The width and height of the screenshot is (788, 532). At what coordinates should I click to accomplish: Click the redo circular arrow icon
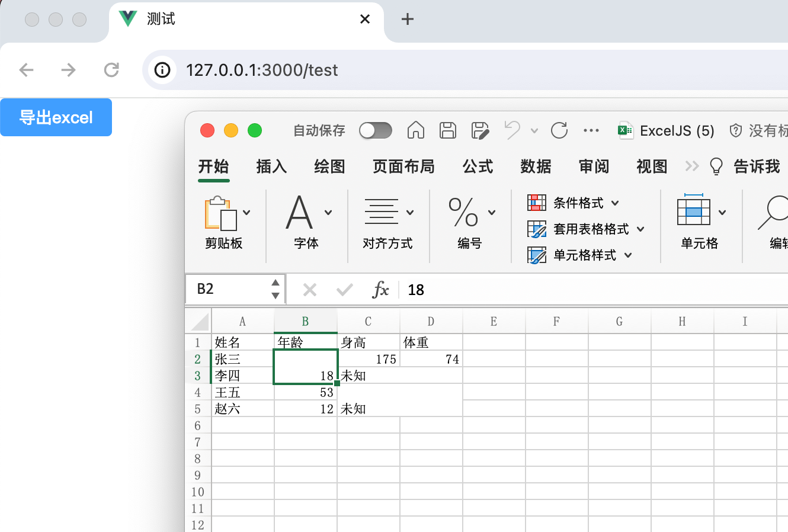tap(559, 130)
